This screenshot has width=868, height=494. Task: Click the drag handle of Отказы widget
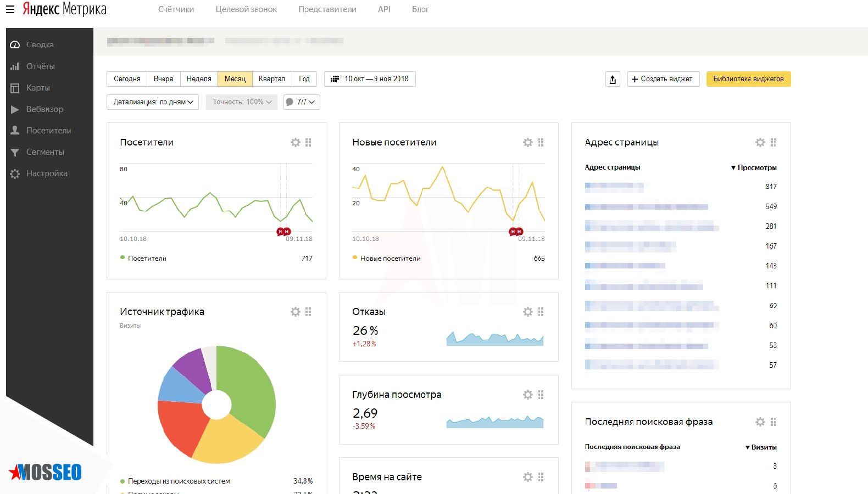click(541, 312)
